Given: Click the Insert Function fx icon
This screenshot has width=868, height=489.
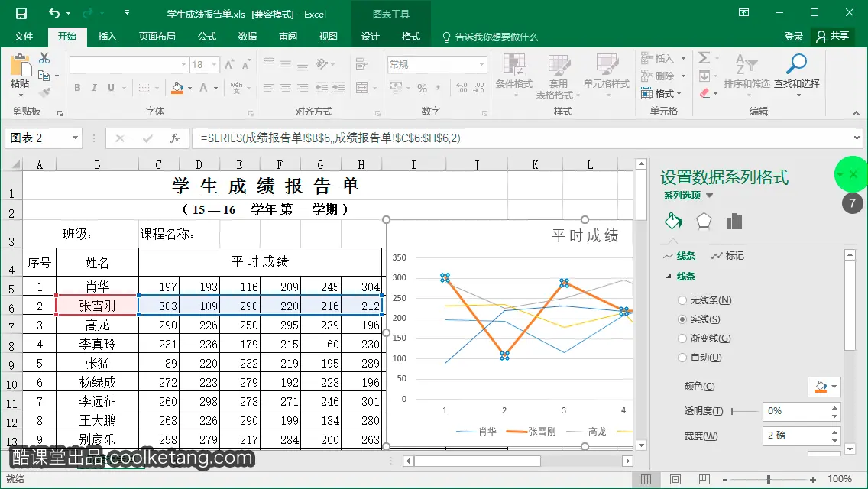Looking at the screenshot, I should (x=175, y=138).
